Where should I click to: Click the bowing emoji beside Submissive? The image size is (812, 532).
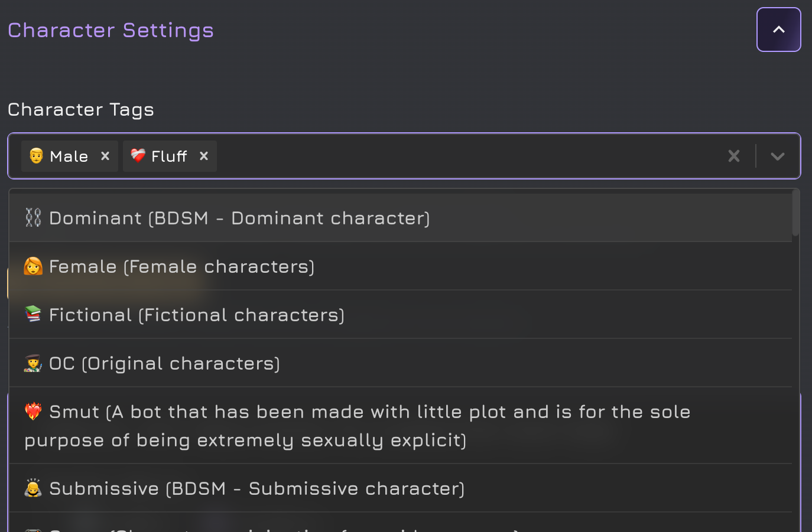click(x=33, y=488)
